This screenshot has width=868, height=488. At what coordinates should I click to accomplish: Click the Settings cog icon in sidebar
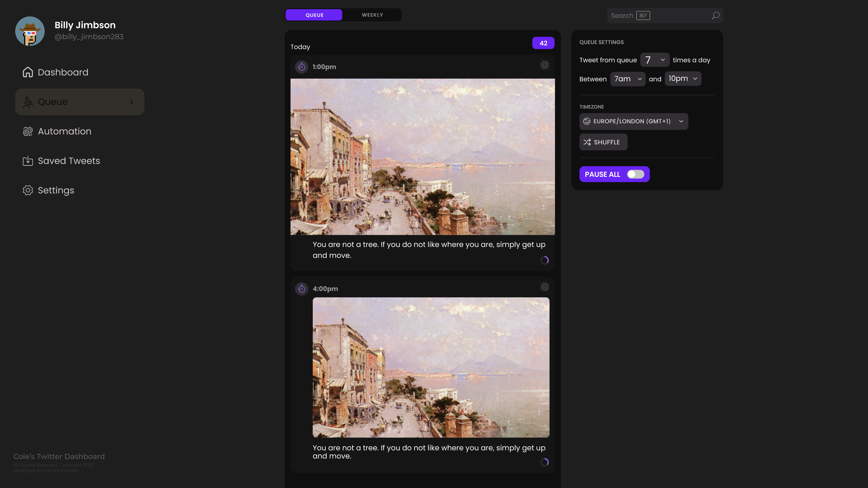pyautogui.click(x=28, y=190)
